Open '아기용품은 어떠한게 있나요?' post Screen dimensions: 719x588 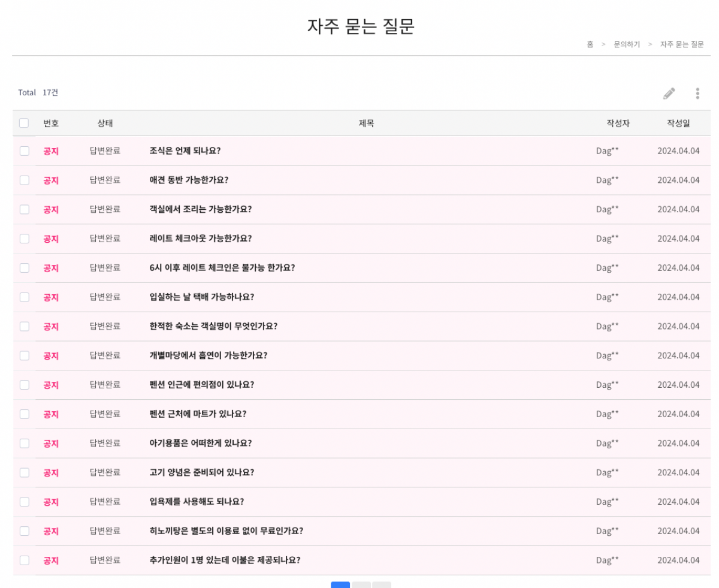coord(200,444)
